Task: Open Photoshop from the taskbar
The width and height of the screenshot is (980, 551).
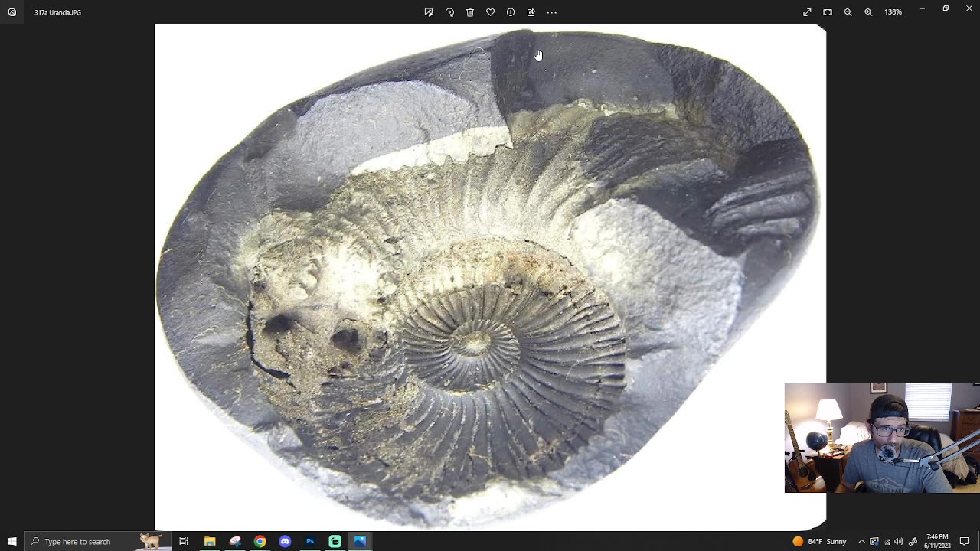Action: 310,541
